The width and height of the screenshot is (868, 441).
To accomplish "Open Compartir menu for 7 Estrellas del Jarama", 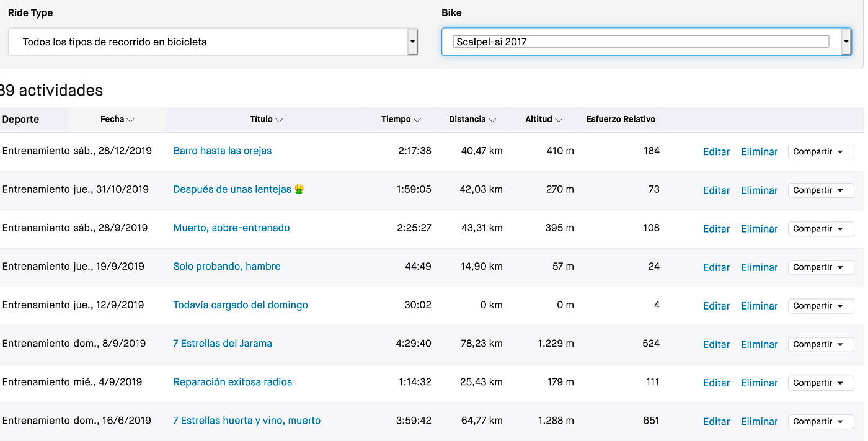I will (x=821, y=344).
